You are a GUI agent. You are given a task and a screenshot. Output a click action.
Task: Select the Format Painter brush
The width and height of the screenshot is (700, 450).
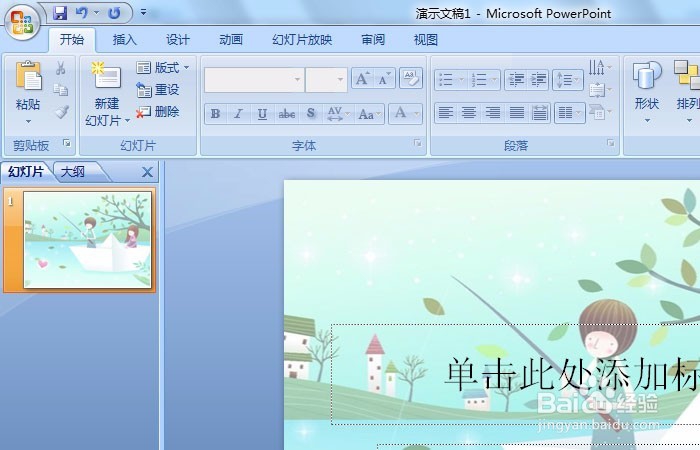click(61, 111)
